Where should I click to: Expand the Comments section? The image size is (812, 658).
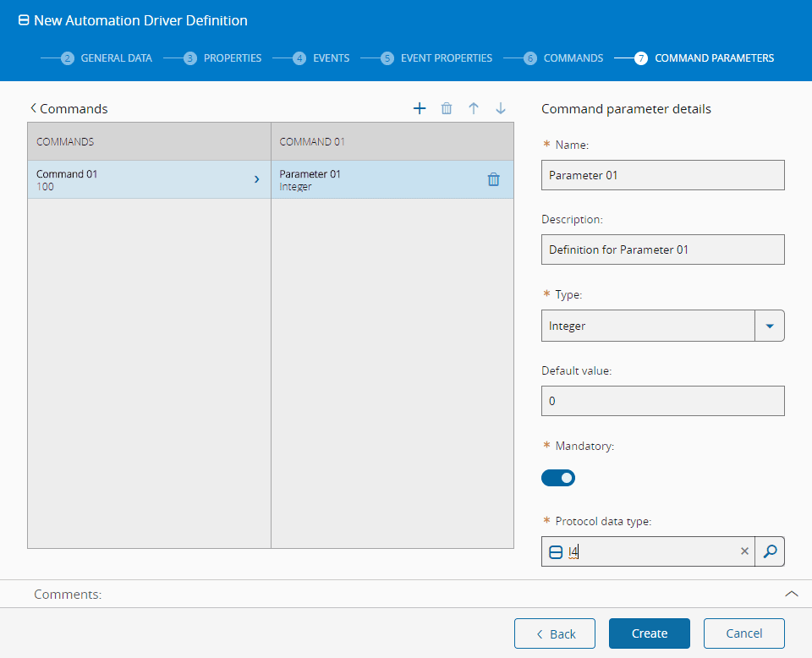point(791,594)
